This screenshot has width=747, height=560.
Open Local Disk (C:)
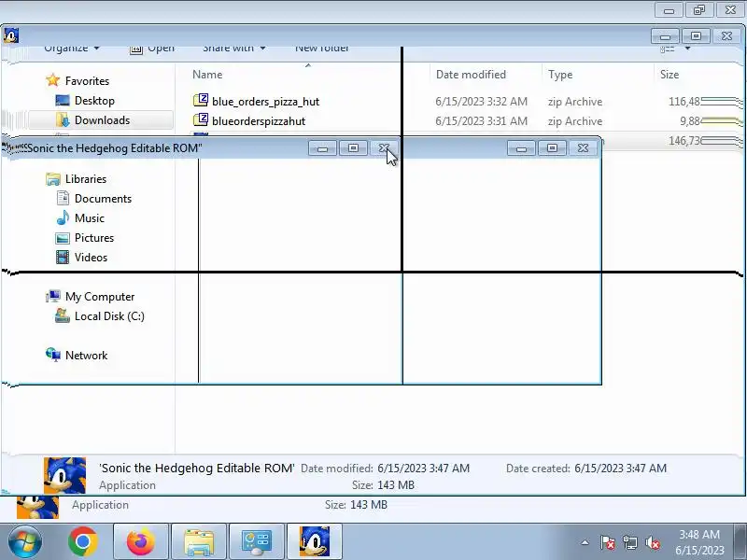tap(109, 316)
